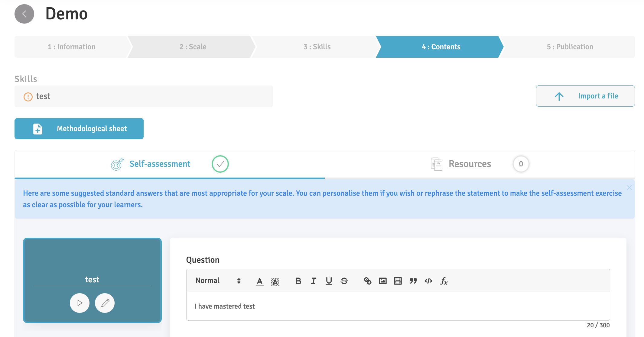644x337 pixels.
Task: Dismiss the blue suggestion banner
Action: [629, 188]
